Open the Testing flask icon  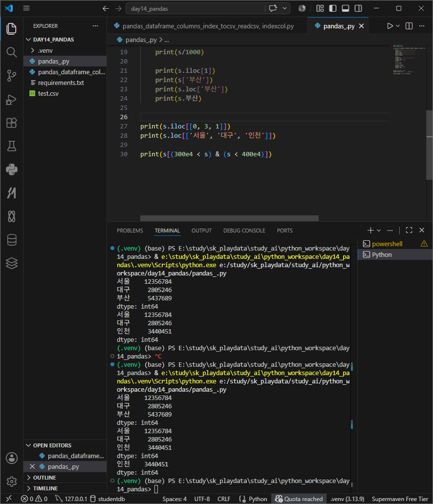[12, 146]
